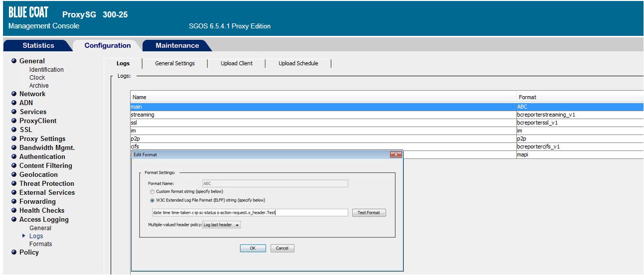644x275 pixels.
Task: Open External Services section
Action: click(x=47, y=192)
